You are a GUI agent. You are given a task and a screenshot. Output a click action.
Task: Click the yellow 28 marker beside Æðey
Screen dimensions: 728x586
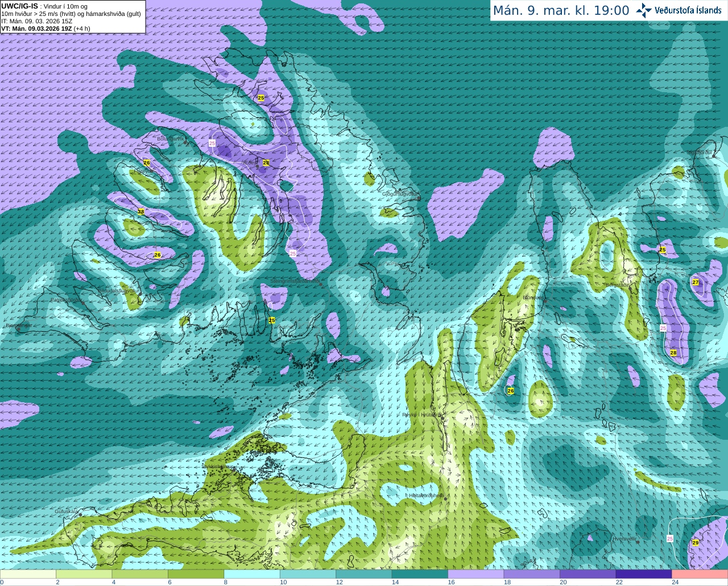coord(266,163)
